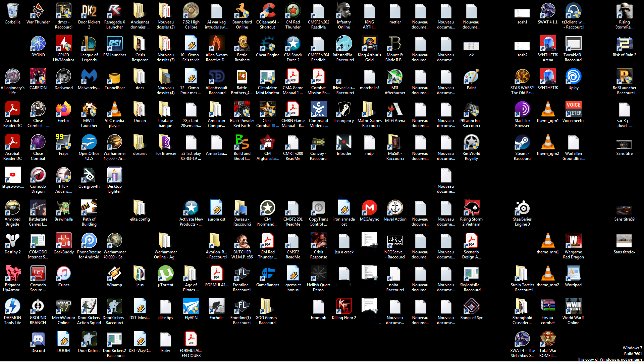Open the Rising Storm 2 Vietnam icon
The width and height of the screenshot is (644, 362).
click(x=471, y=213)
